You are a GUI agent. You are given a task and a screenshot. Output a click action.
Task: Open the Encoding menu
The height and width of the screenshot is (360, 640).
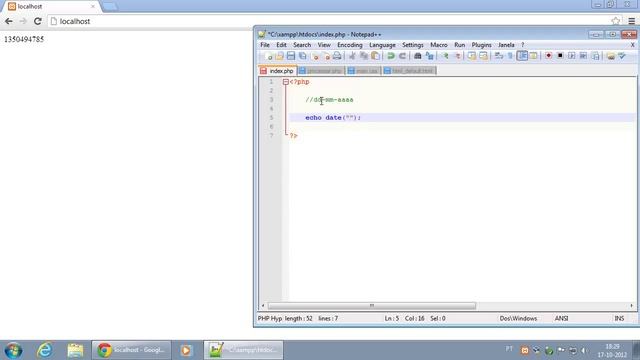[350, 45]
